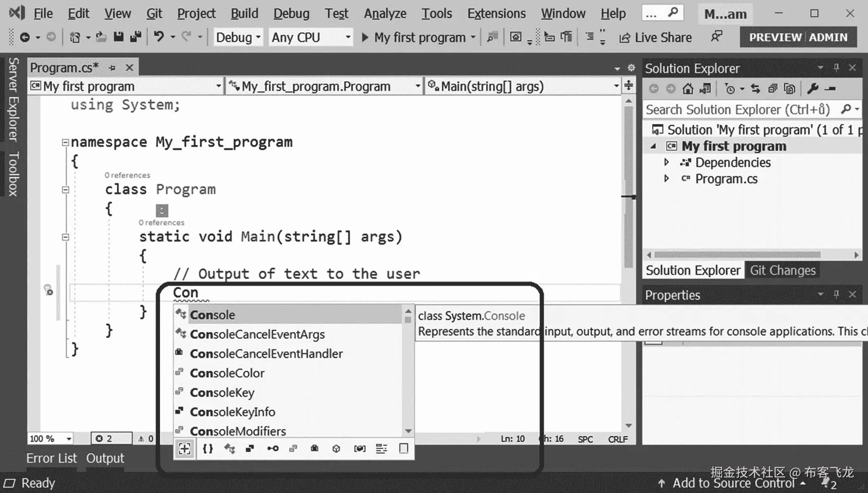This screenshot has width=868, height=493.
Task: Collapse the My first program project node
Action: [x=653, y=146]
